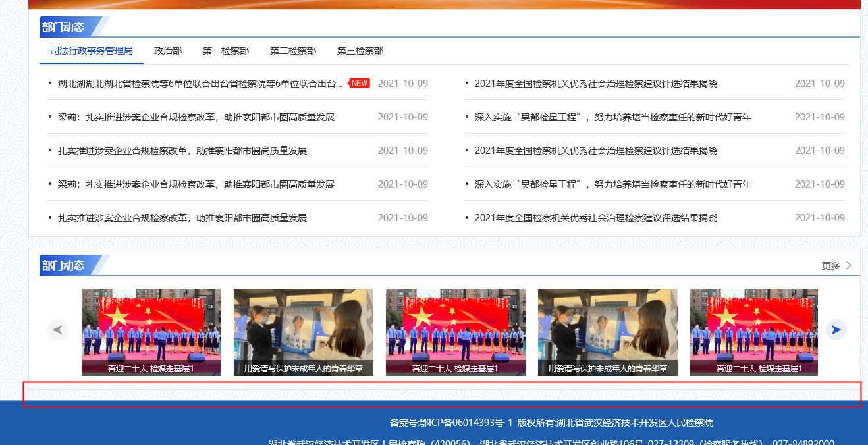Click the 版权所有:湖北省武汉经济技术开发区人民检察院 footer text
The image size is (868, 445).
[615, 423]
